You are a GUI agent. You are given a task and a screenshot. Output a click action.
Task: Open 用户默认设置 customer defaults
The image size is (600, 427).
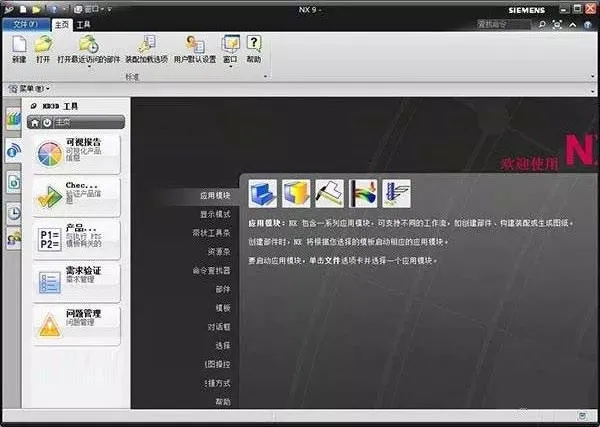pos(195,49)
